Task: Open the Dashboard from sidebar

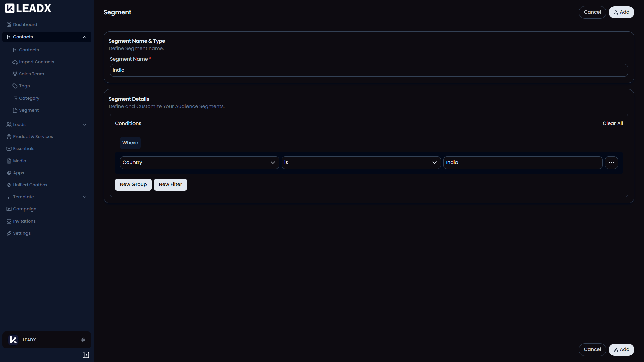Action: point(25,24)
